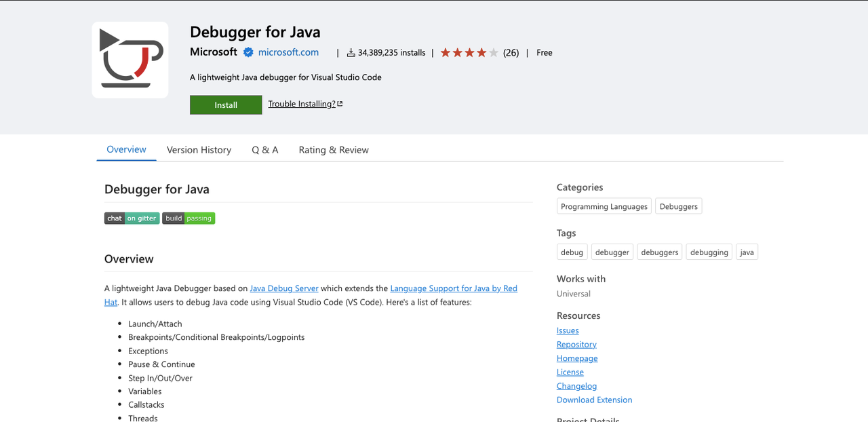Open Language Support for Java by Red Hat link

coord(454,288)
